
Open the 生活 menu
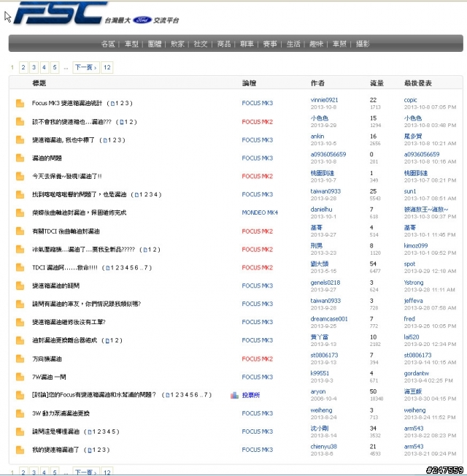(293, 44)
